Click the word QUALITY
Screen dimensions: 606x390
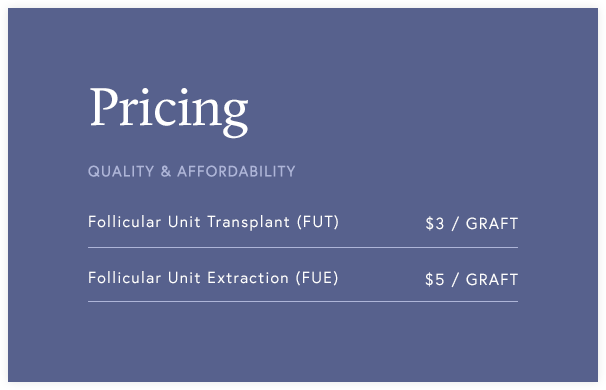[x=121, y=172]
